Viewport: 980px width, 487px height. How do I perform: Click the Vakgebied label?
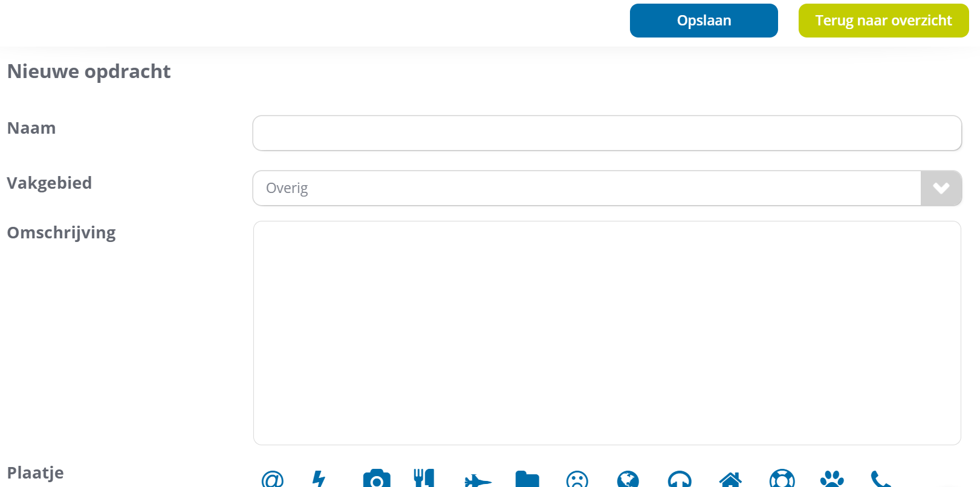coord(50,183)
